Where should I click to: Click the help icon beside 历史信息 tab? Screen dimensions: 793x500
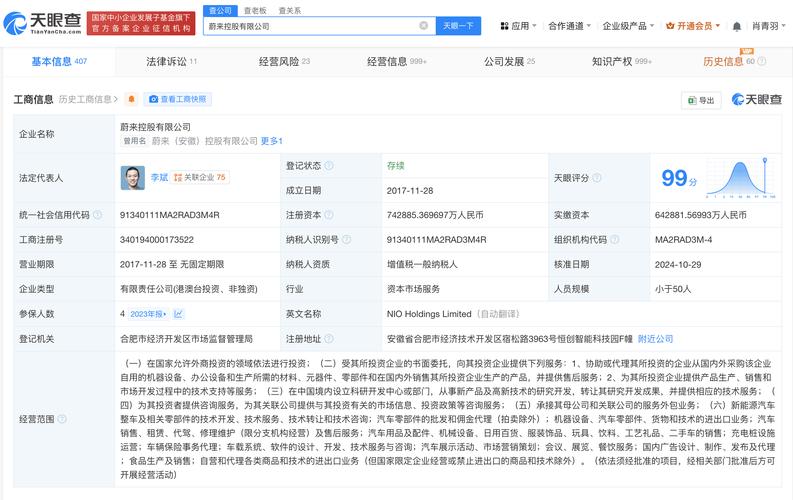click(762, 61)
